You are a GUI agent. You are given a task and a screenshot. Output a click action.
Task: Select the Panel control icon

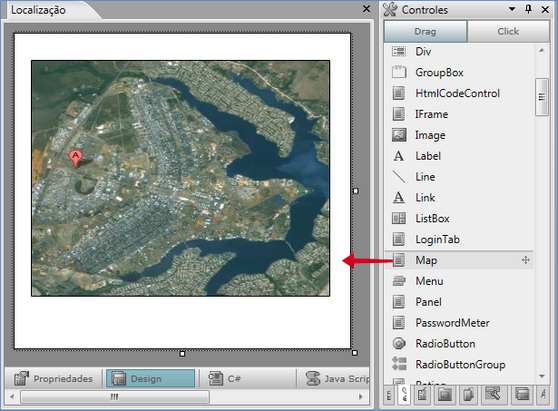399,302
